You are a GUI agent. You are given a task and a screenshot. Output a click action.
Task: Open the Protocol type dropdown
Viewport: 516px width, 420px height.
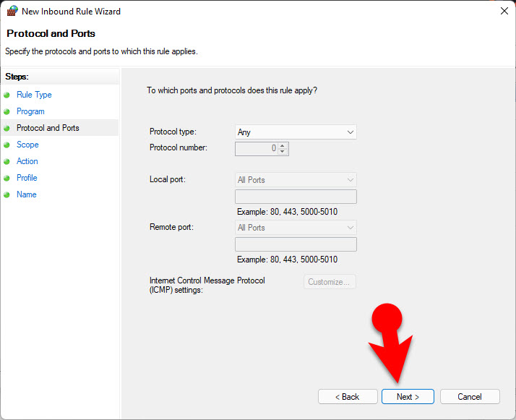(296, 132)
